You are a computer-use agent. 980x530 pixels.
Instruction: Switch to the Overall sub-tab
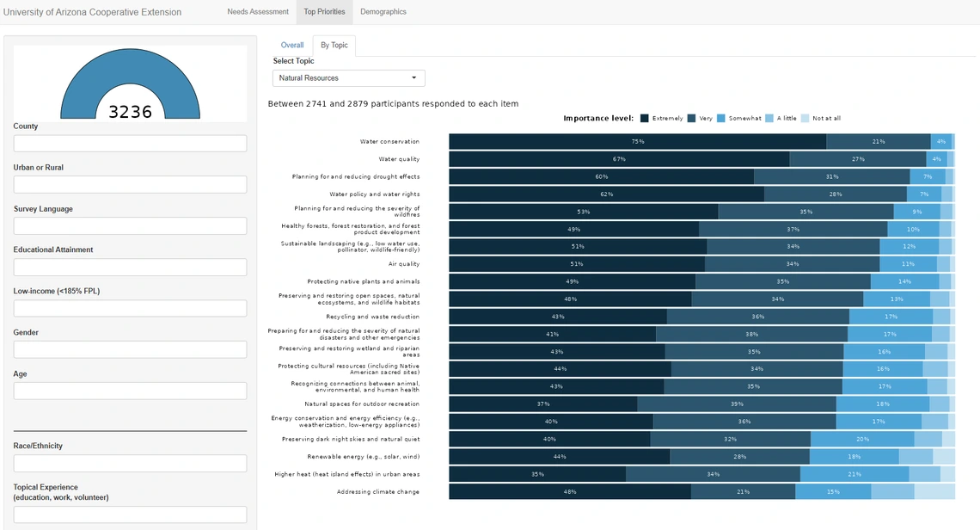point(292,45)
